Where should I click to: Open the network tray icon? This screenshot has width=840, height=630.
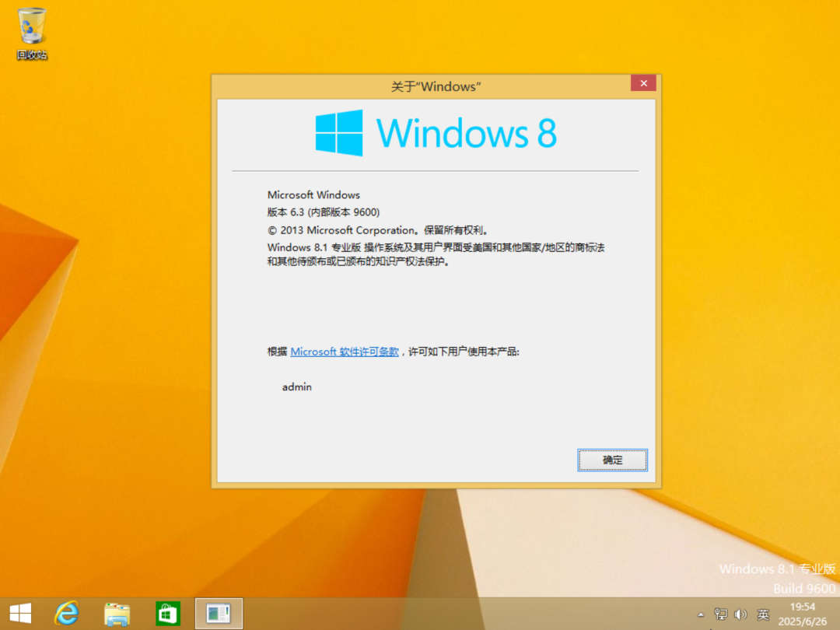point(721,614)
